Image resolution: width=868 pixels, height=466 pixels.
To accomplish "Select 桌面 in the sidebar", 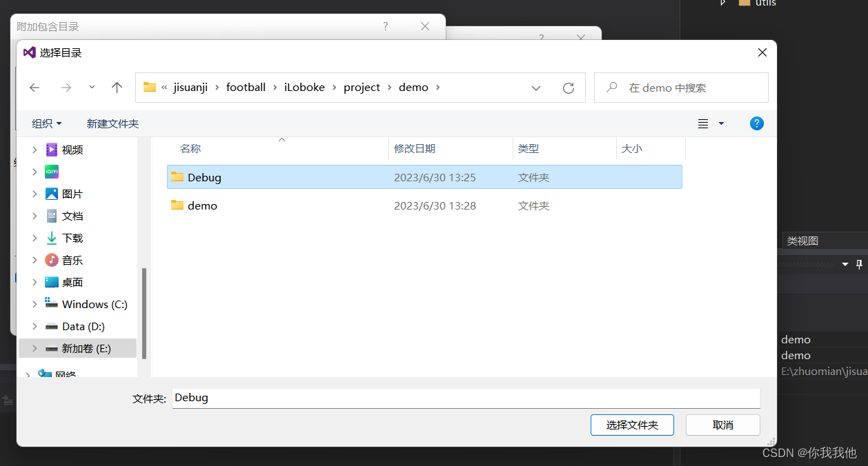I will 72,281.
